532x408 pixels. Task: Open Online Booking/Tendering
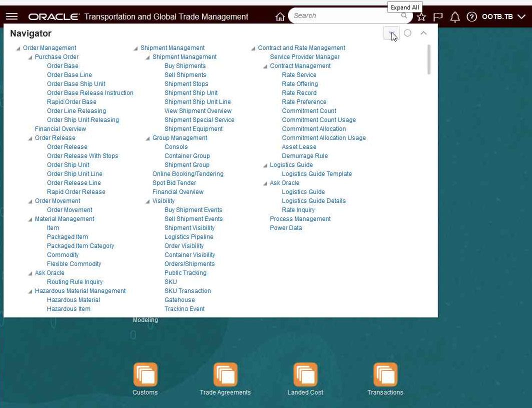coord(188,173)
